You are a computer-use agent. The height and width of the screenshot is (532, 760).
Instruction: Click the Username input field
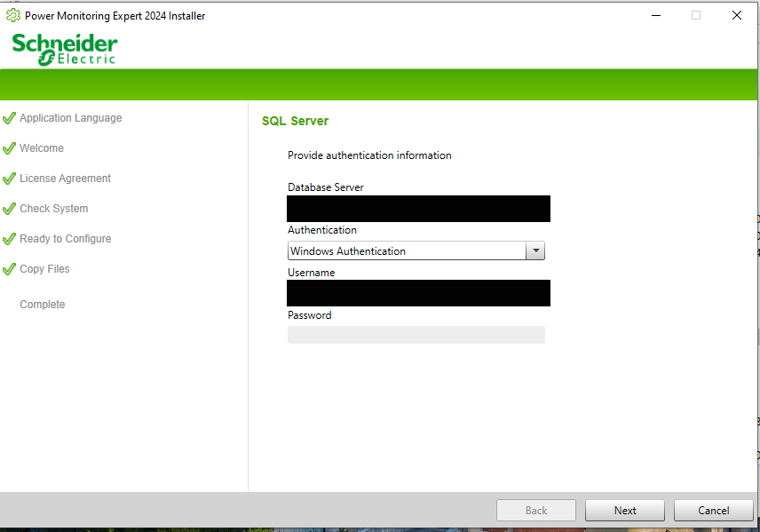(418, 293)
